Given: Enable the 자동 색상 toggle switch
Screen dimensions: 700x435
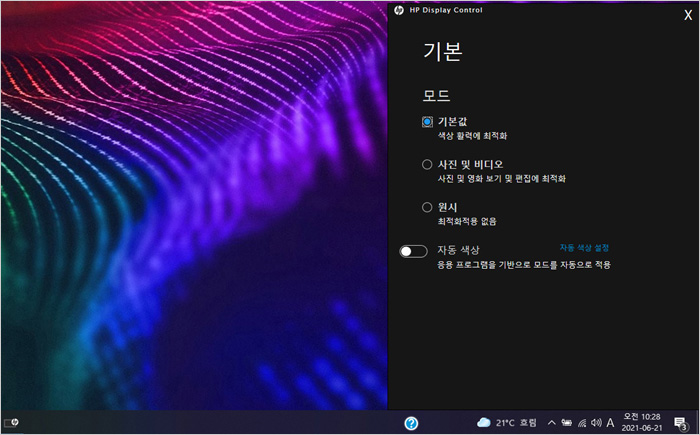Looking at the screenshot, I should tap(413, 251).
